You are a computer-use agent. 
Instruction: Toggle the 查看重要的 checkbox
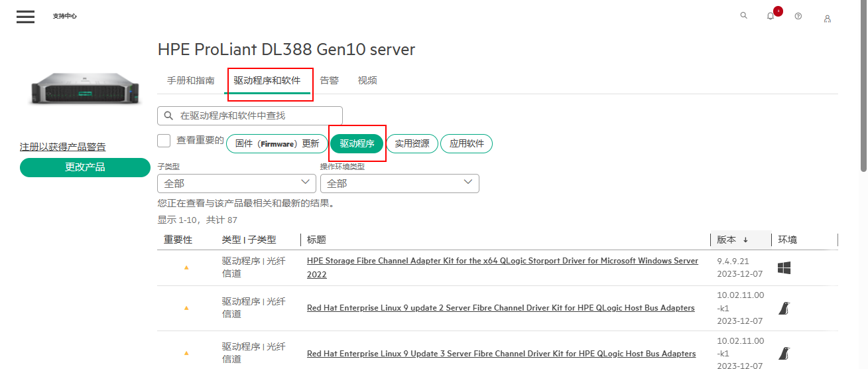[x=164, y=141]
